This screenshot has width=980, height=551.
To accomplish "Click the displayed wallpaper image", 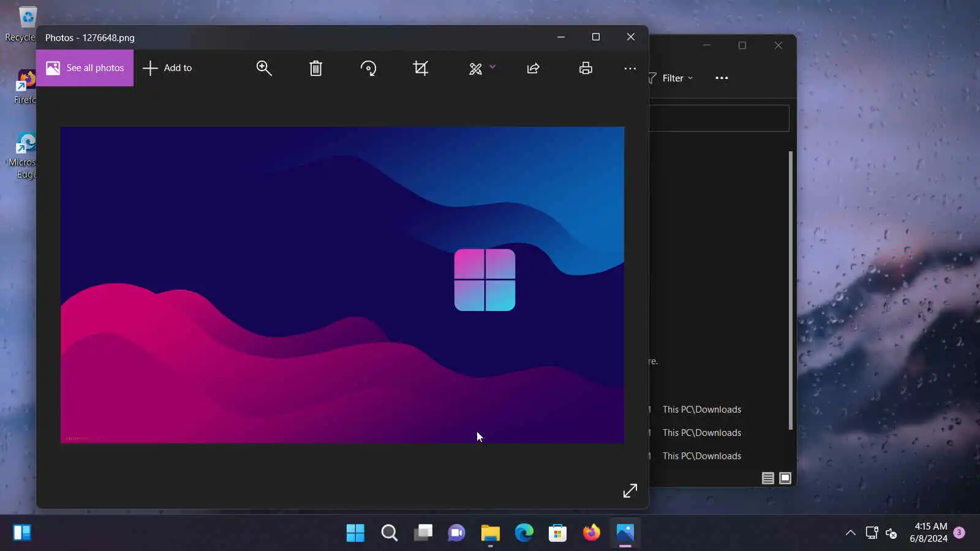I will click(342, 285).
